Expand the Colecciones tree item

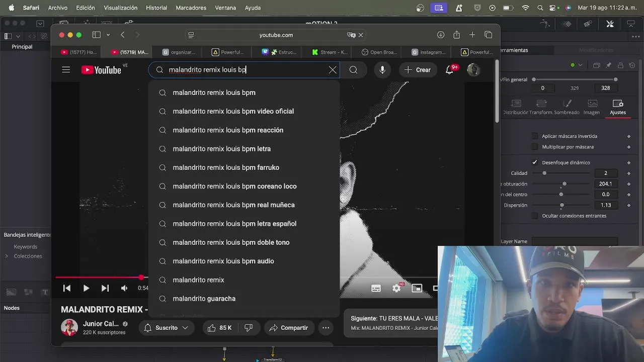(x=7, y=256)
